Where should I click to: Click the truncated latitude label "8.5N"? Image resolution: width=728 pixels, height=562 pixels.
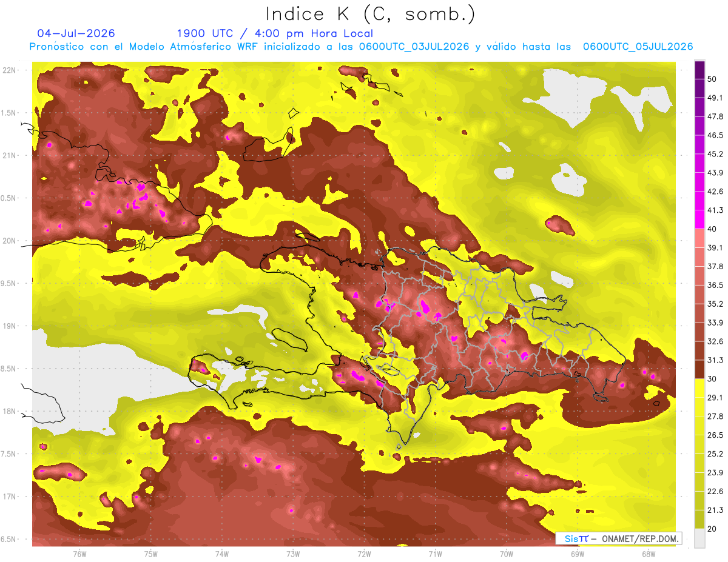(x=9, y=369)
